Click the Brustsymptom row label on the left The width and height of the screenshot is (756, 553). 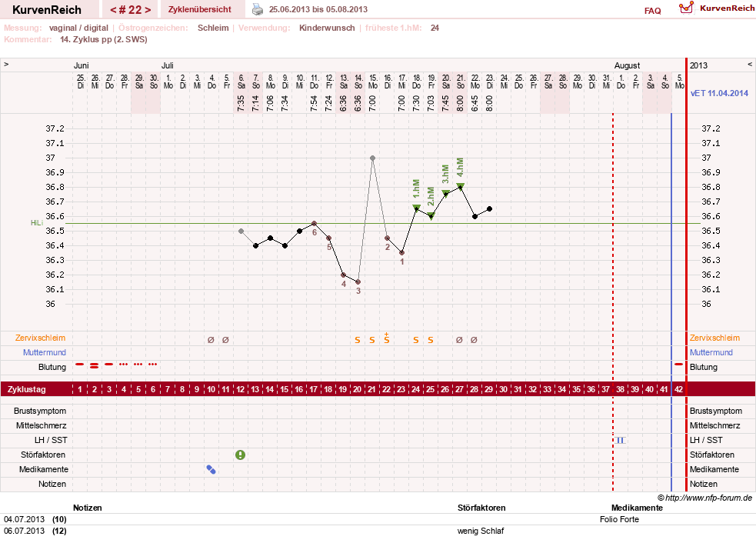40,411
